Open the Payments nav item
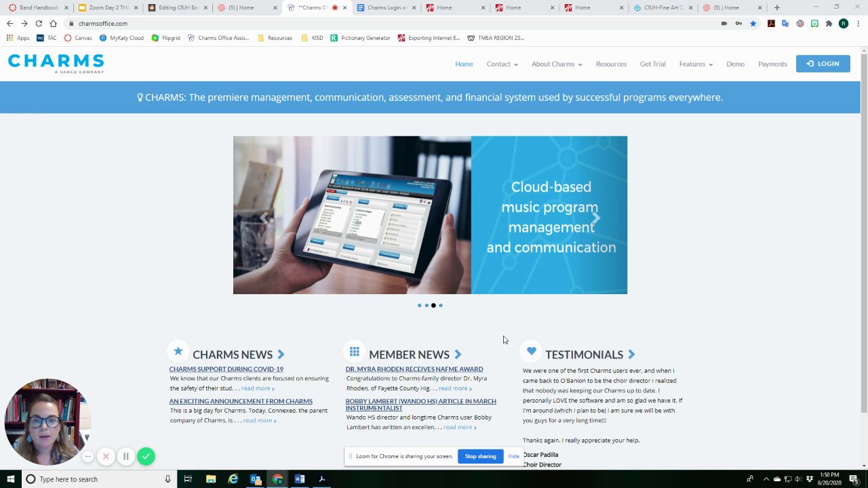 click(772, 64)
